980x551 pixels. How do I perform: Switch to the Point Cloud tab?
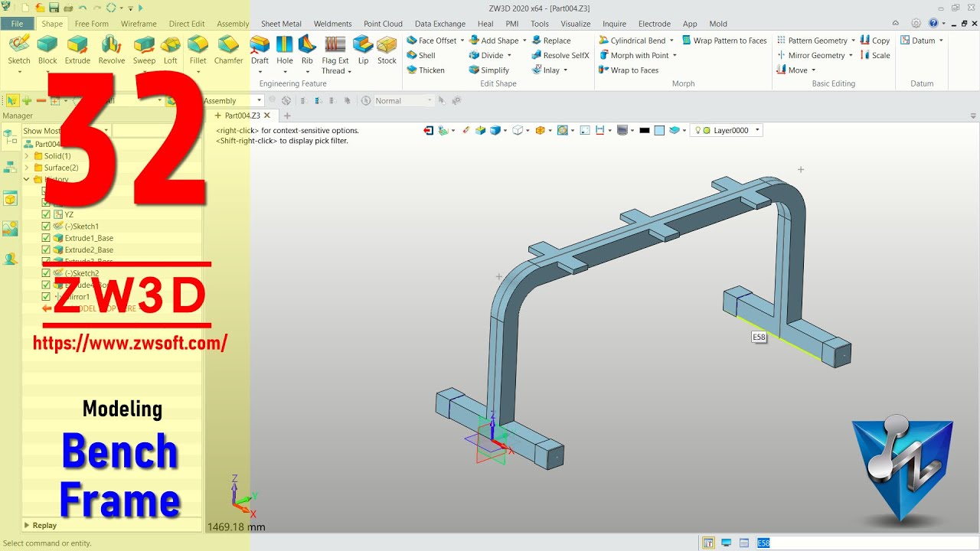tap(383, 24)
